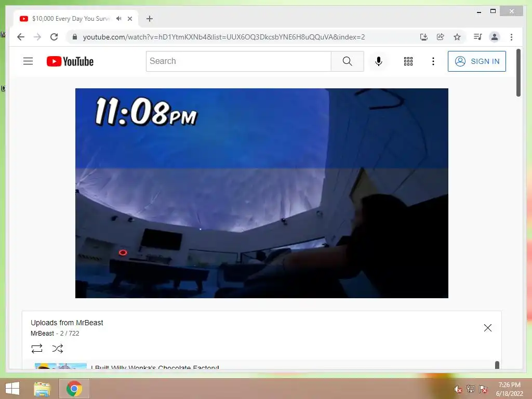Open YouTube apps grid
The height and width of the screenshot is (399, 532).
408,61
